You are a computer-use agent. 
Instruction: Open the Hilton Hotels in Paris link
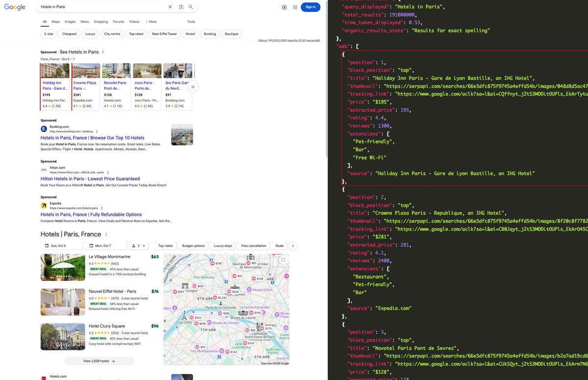point(91,178)
